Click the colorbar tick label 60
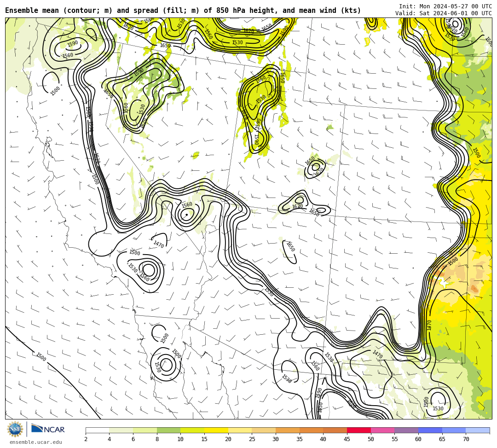 (418, 439)
